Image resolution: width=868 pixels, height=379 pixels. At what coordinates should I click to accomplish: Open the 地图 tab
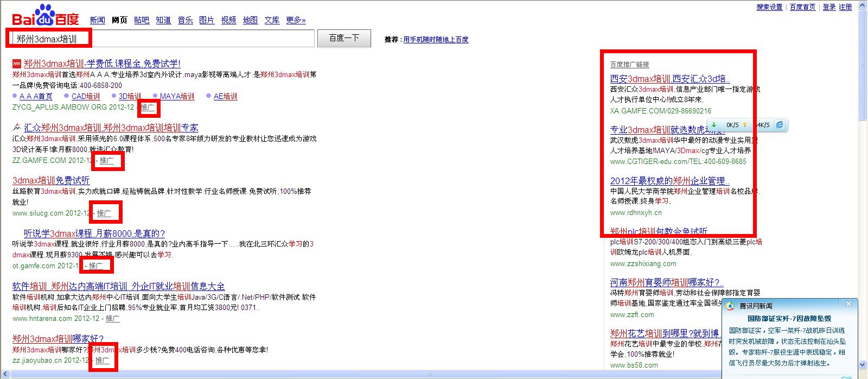click(250, 20)
